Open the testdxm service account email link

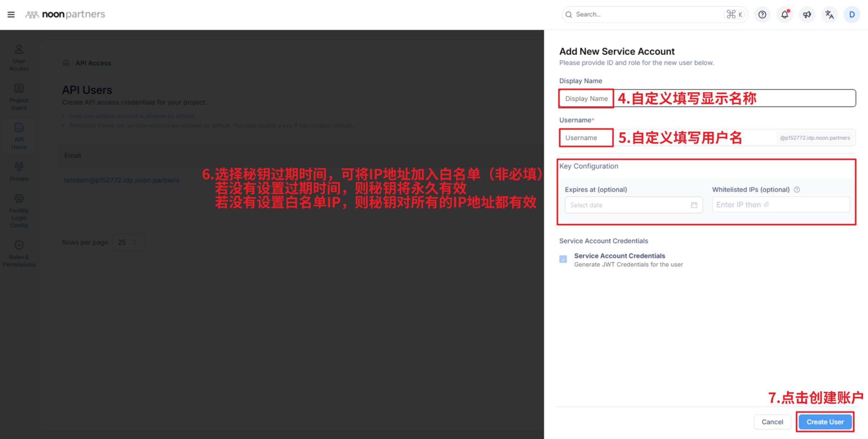(122, 180)
